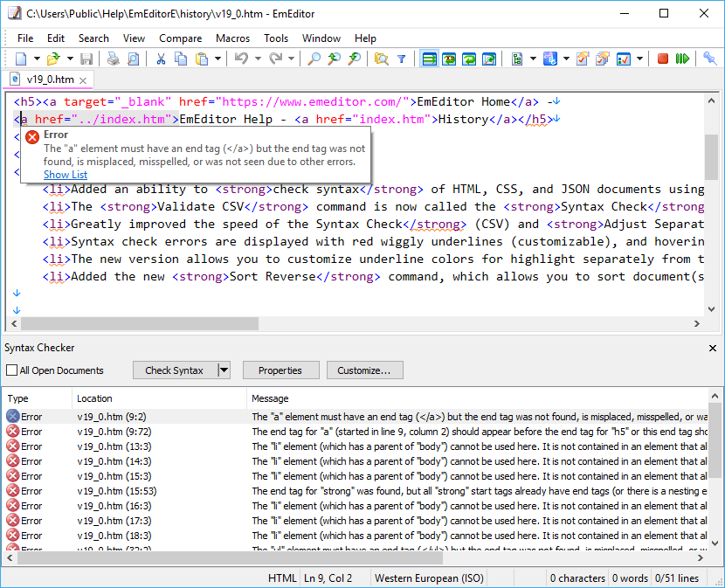Image resolution: width=725 pixels, height=588 pixels.
Task: Enable the All Open Documents checkbox
Action: pos(12,370)
